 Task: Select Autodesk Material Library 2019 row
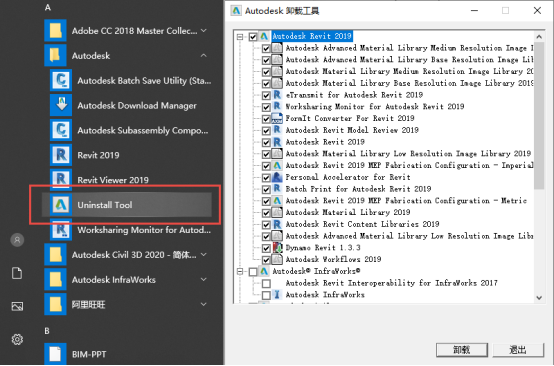pos(348,212)
